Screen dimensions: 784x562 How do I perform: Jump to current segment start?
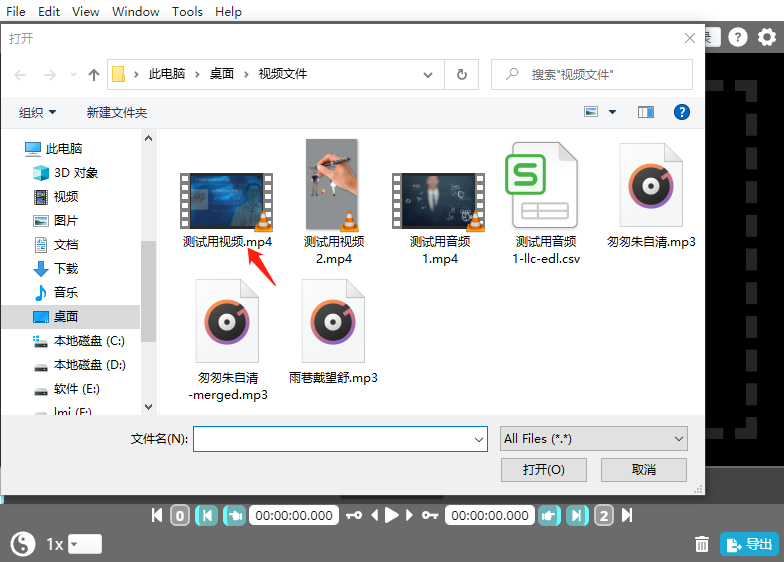206,516
